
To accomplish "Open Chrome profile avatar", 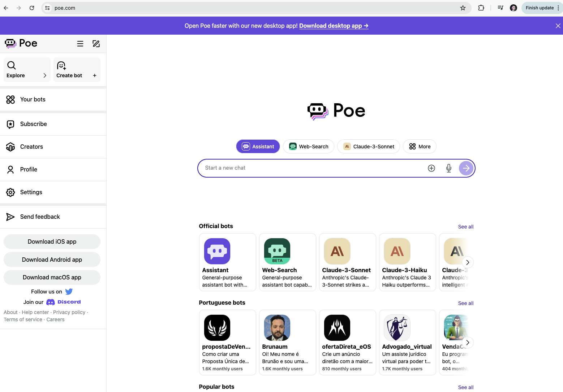I will [513, 8].
